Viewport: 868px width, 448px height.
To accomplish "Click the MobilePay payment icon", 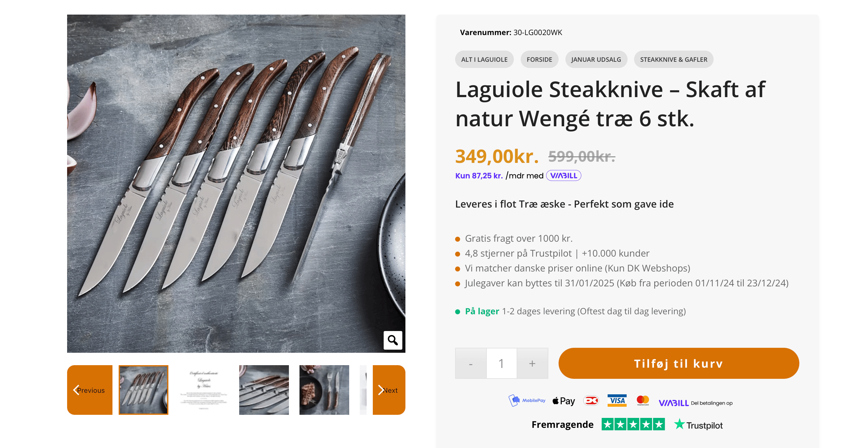I will (527, 400).
